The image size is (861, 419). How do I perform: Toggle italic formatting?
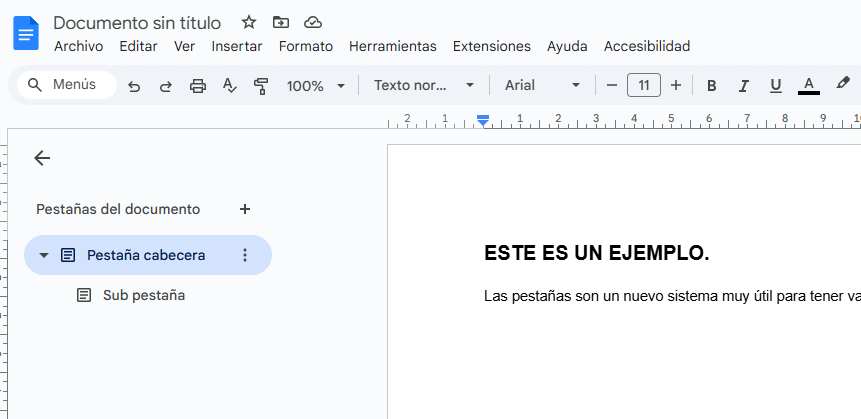743,86
